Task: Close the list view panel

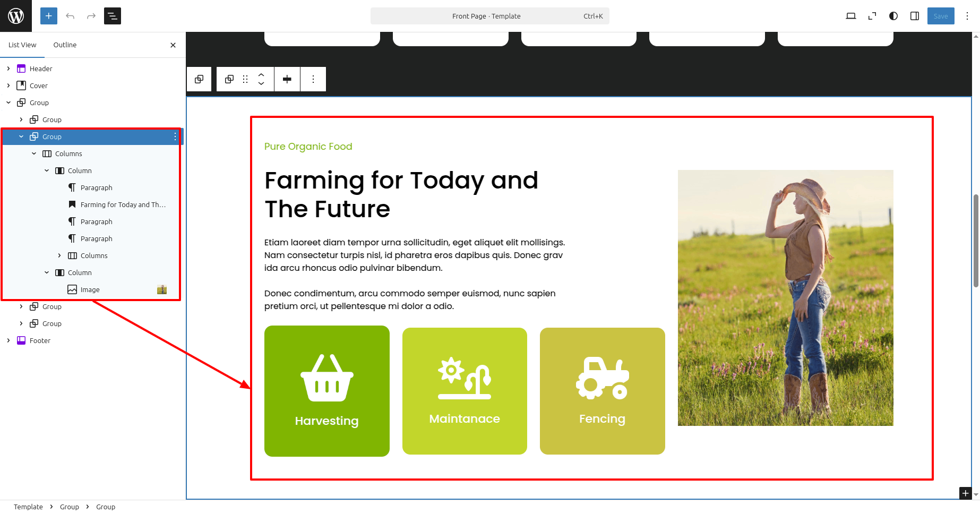Action: 173,45
